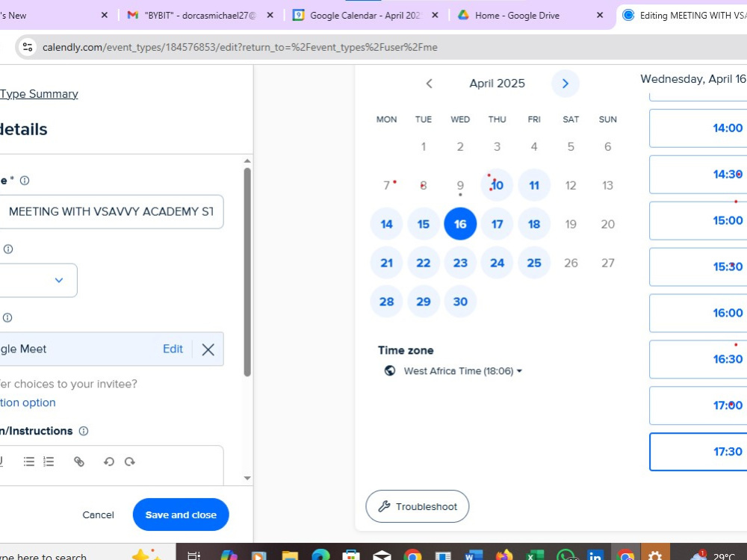The height and width of the screenshot is (560, 747).
Task: Insert a hyperlink with the chain icon
Action: coord(79,461)
